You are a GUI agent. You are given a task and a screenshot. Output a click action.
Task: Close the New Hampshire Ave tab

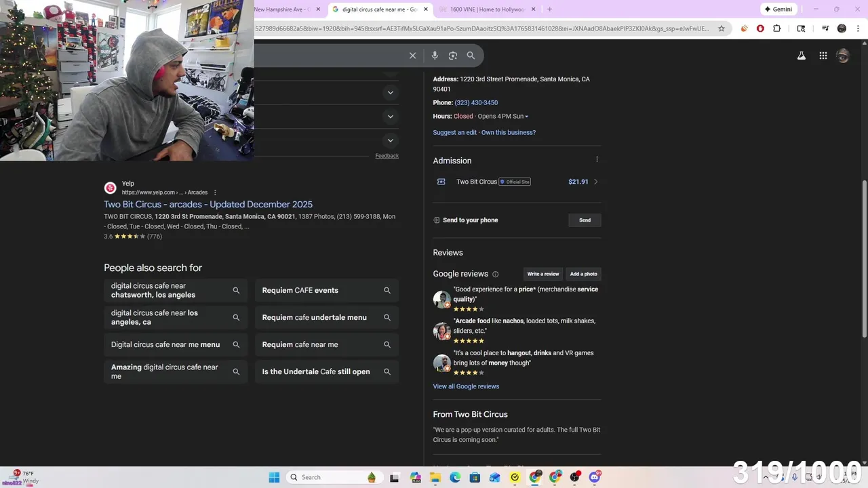coord(318,9)
